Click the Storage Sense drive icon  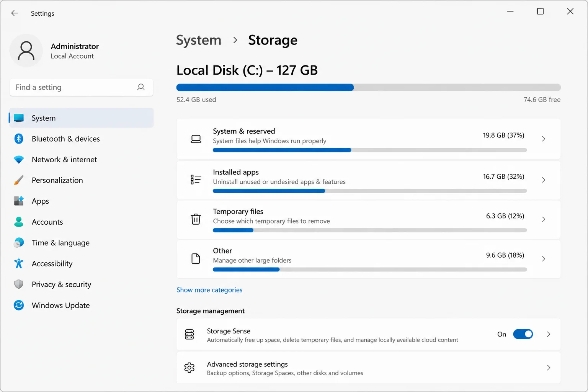coord(189,335)
